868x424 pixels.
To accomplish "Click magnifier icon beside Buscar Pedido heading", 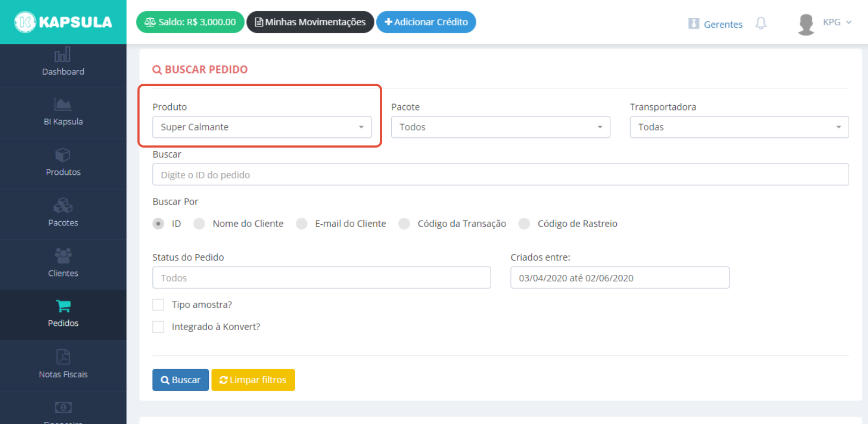I will pyautogui.click(x=157, y=70).
